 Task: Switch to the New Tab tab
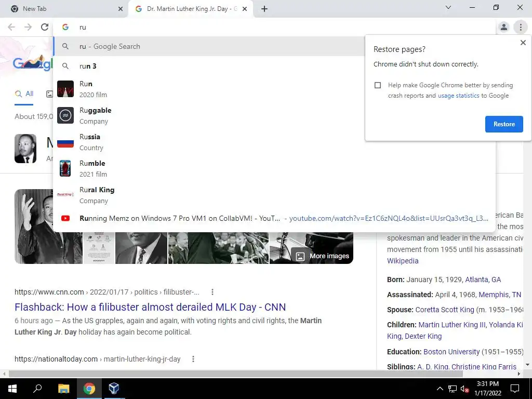click(64, 9)
